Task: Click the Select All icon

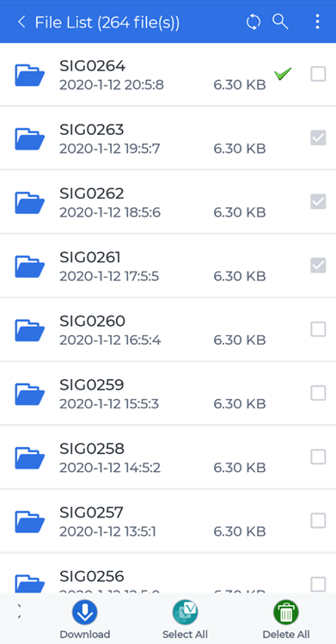Action: (x=185, y=612)
